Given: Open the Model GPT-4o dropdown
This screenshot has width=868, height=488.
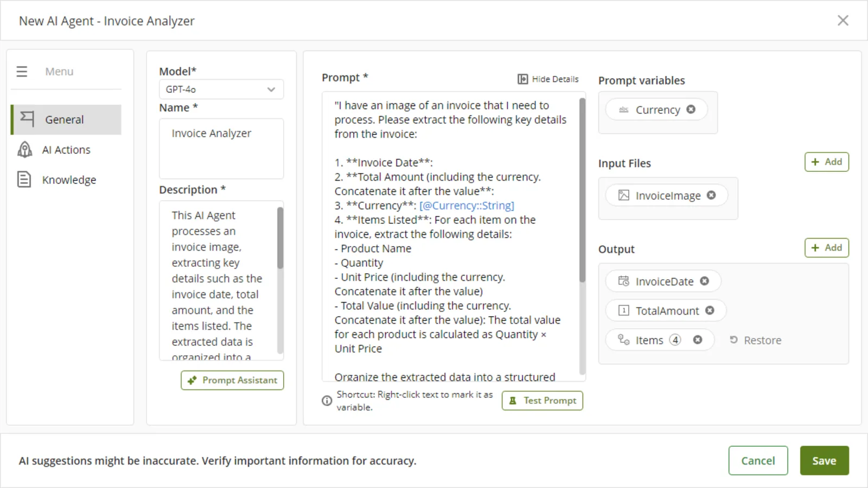Looking at the screenshot, I should (221, 89).
